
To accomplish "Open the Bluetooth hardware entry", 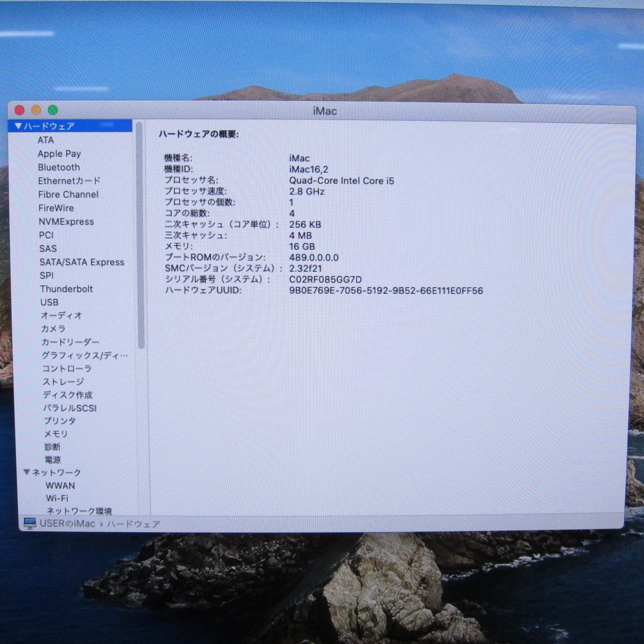I will (x=59, y=167).
